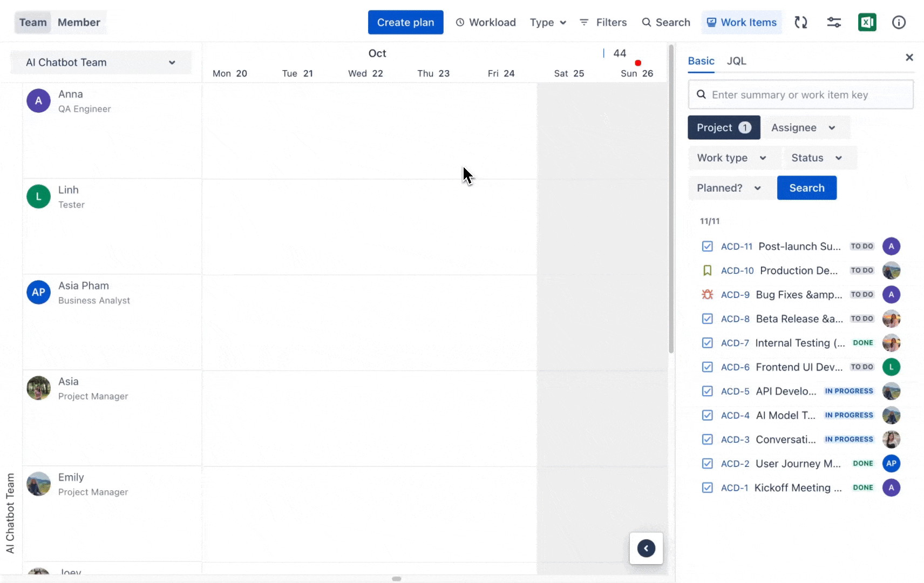924x583 pixels.
Task: Click the bookmark icon on ACD-10
Action: tap(708, 270)
